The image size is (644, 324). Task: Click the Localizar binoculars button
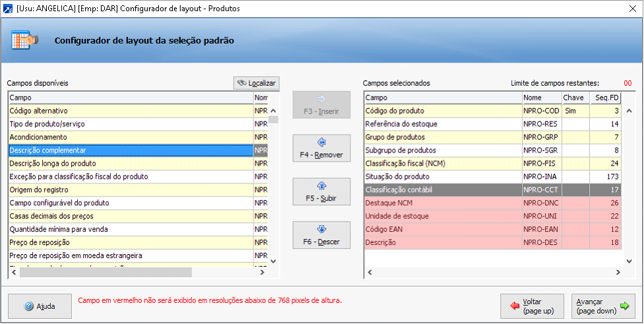point(256,83)
